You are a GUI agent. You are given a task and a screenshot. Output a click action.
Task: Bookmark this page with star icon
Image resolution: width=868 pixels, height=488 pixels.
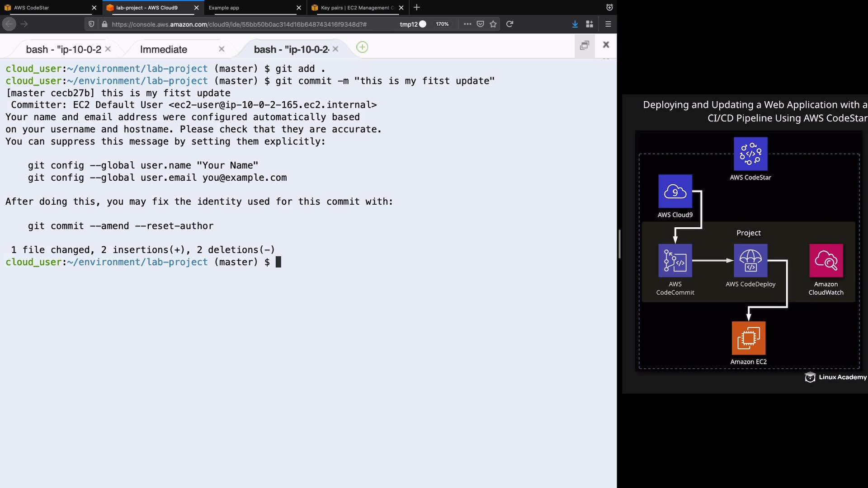pos(493,24)
